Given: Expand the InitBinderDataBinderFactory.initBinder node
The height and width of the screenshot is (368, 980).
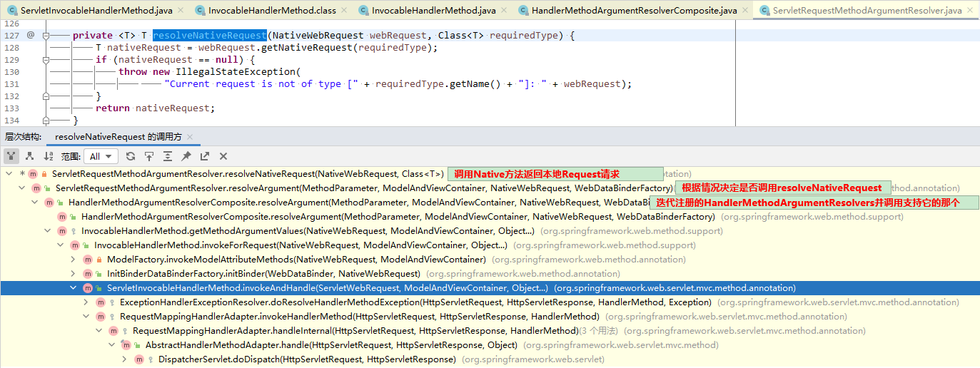Looking at the screenshot, I should point(73,274).
